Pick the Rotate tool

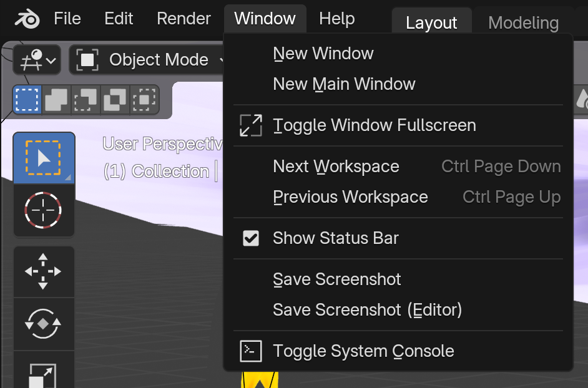pyautogui.click(x=44, y=324)
